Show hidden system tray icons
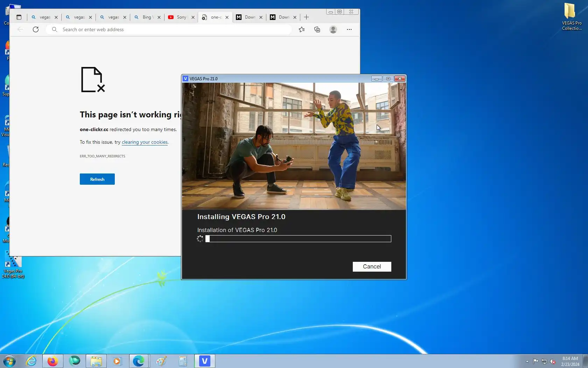This screenshot has width=588, height=368. [x=527, y=361]
